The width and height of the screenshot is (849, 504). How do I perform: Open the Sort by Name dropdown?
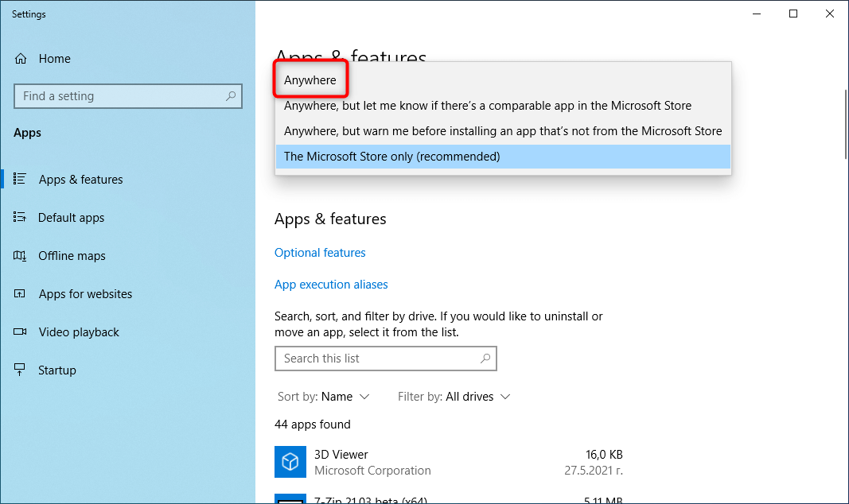click(x=324, y=397)
